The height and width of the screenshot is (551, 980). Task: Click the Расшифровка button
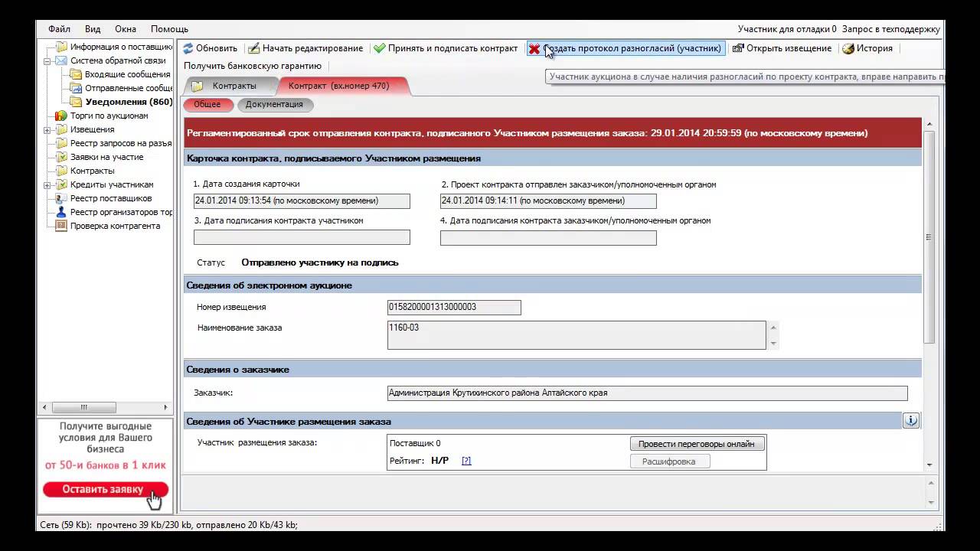coord(669,461)
